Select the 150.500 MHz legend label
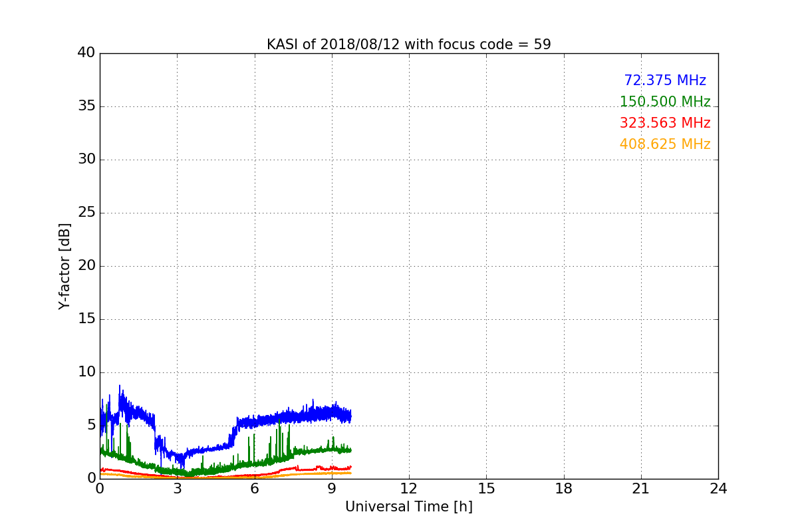This screenshot has width=798, height=532. pos(665,102)
